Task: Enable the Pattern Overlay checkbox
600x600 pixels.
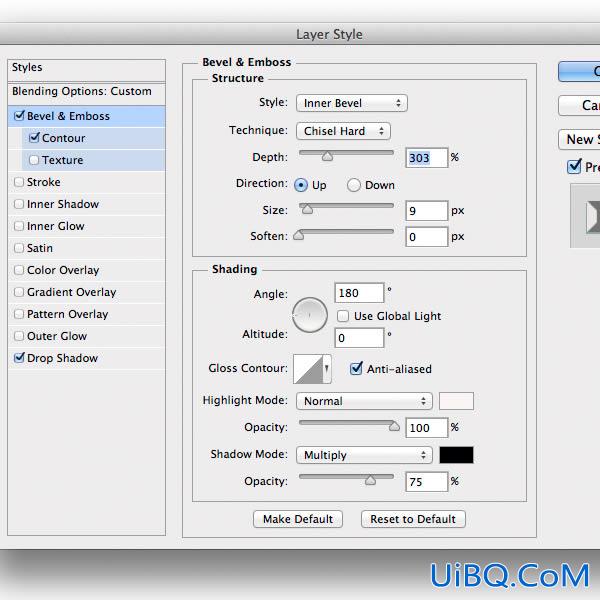Action: [x=19, y=314]
